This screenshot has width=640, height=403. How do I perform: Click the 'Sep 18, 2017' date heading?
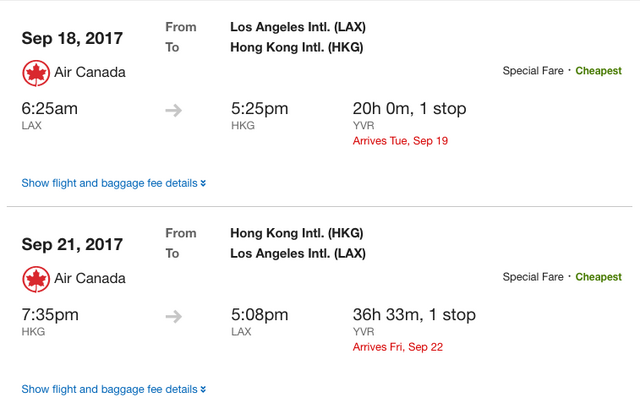(72, 39)
